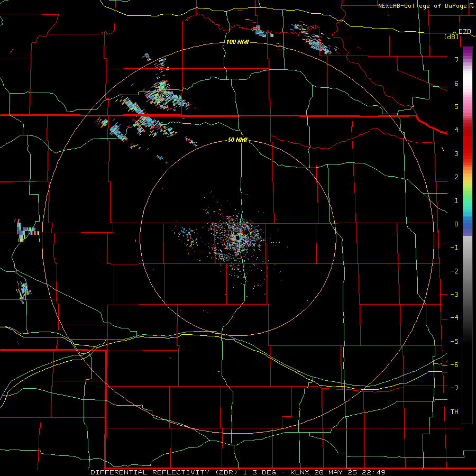
Task: Click the scale value "5"
Action: 456,106
